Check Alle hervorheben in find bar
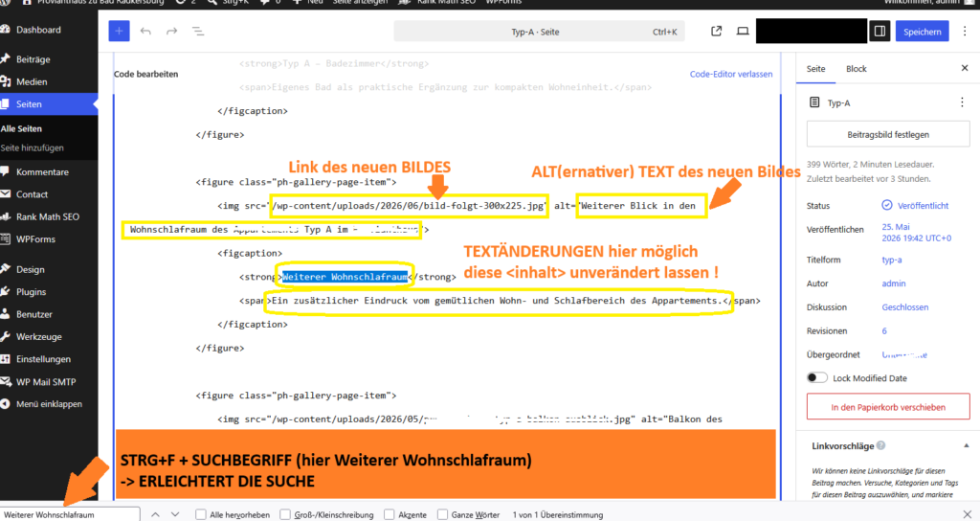Image resolution: width=980 pixels, height=521 pixels. point(201,514)
